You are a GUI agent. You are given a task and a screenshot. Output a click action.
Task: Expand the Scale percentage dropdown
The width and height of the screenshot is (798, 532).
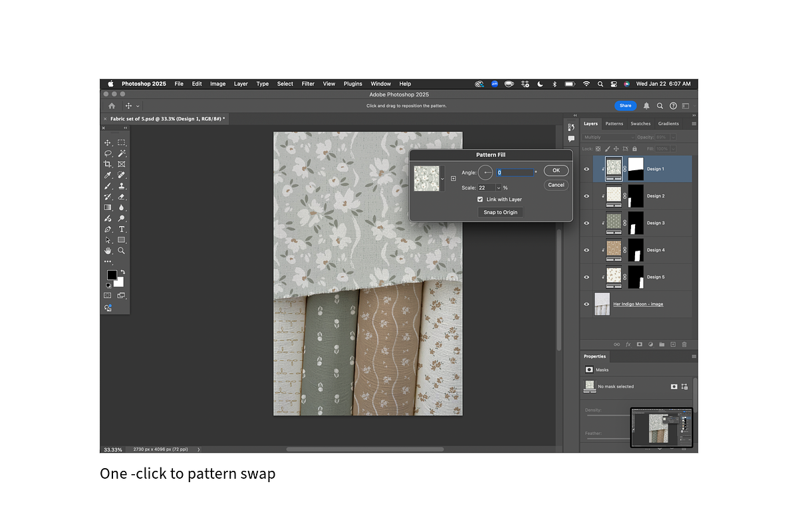pos(498,188)
